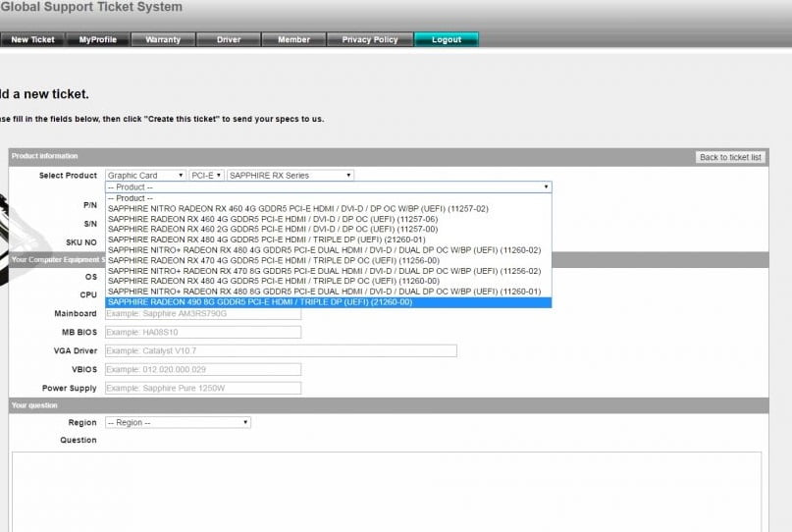
Task: Expand the Region dropdown
Action: pos(177,423)
